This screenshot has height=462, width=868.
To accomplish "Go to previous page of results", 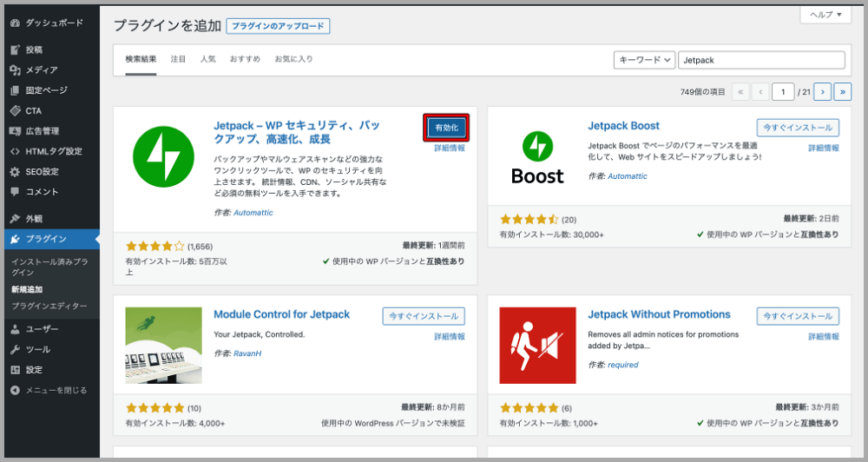I will coord(760,92).
